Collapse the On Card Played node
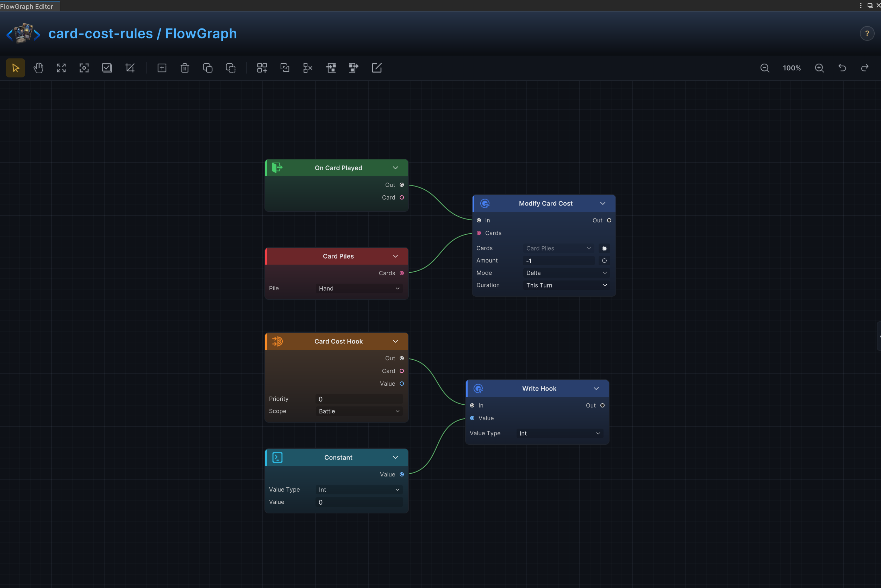The image size is (881, 588). (395, 167)
